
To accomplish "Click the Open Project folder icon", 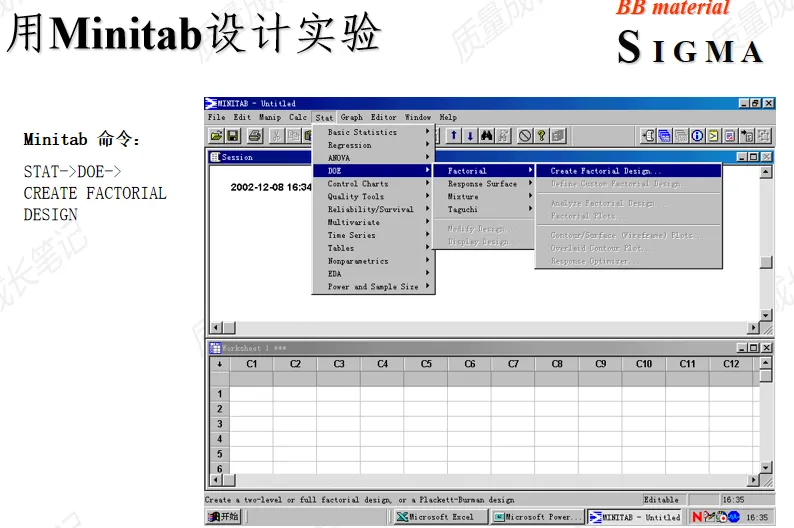I will click(216, 136).
